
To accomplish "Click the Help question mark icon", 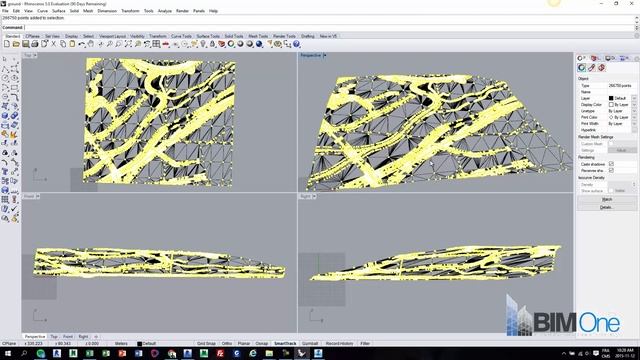I will pos(297,44).
